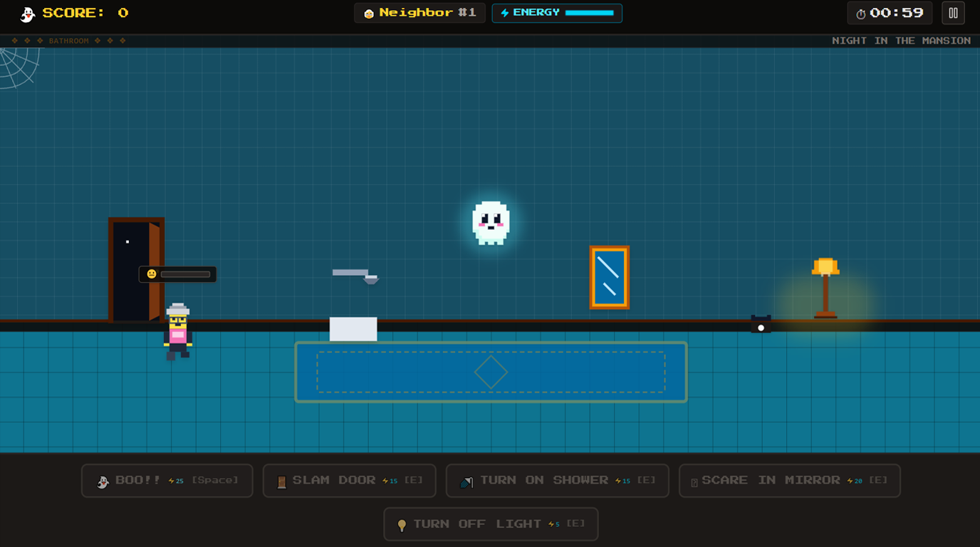The image size is (980, 547).
Task: Trigger the SCARE IN MIRROR ability button
Action: click(789, 481)
